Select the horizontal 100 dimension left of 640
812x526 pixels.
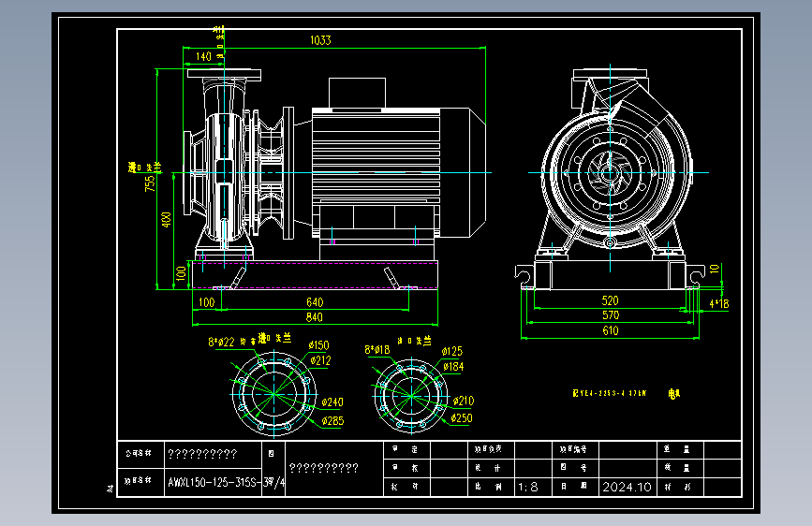(206, 302)
